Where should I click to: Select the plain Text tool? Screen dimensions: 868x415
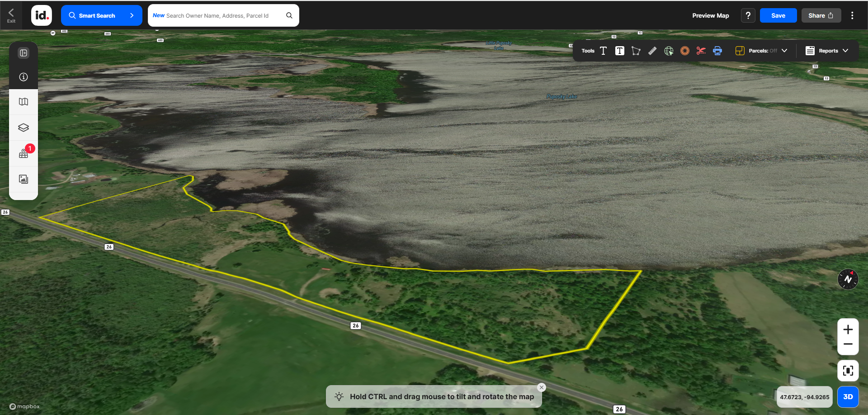point(603,51)
